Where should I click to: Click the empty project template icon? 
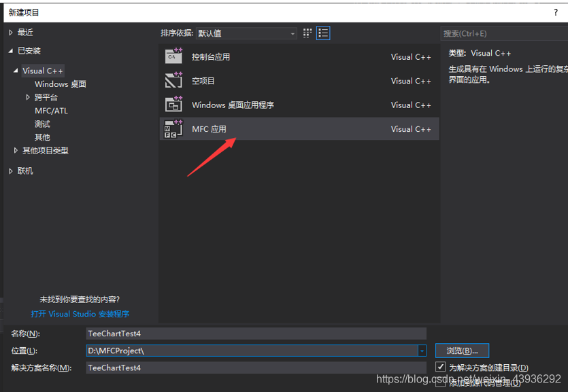coord(173,80)
